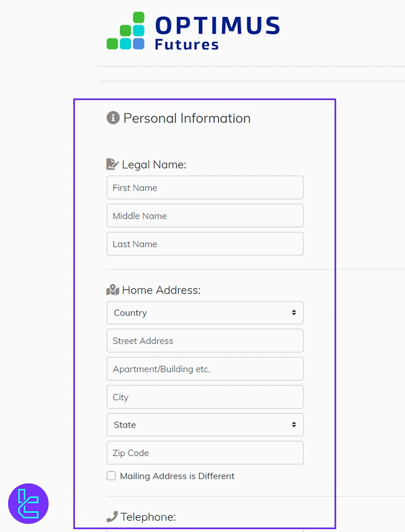Focus the Street Address field
405x532 pixels.
[x=205, y=341]
